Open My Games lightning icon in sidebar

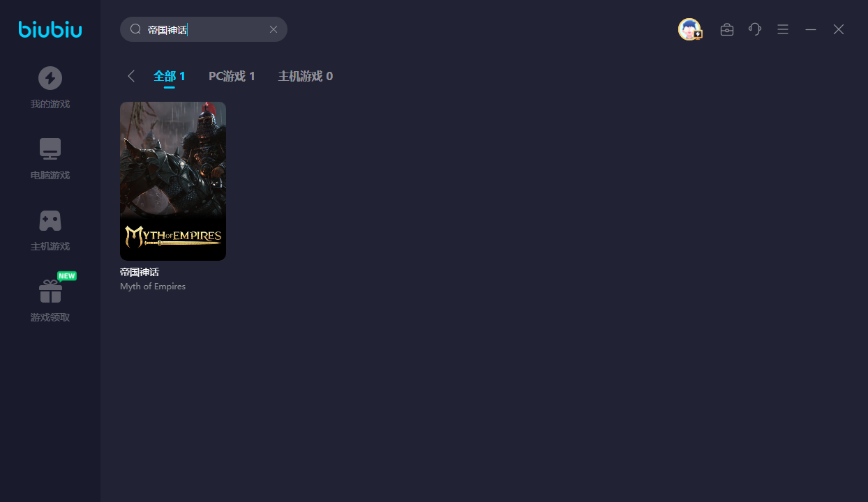[x=50, y=78]
